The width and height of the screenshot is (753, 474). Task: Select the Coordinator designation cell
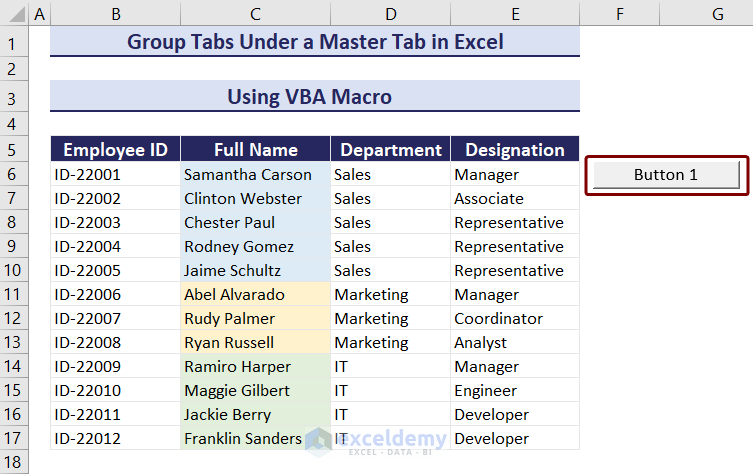514,318
